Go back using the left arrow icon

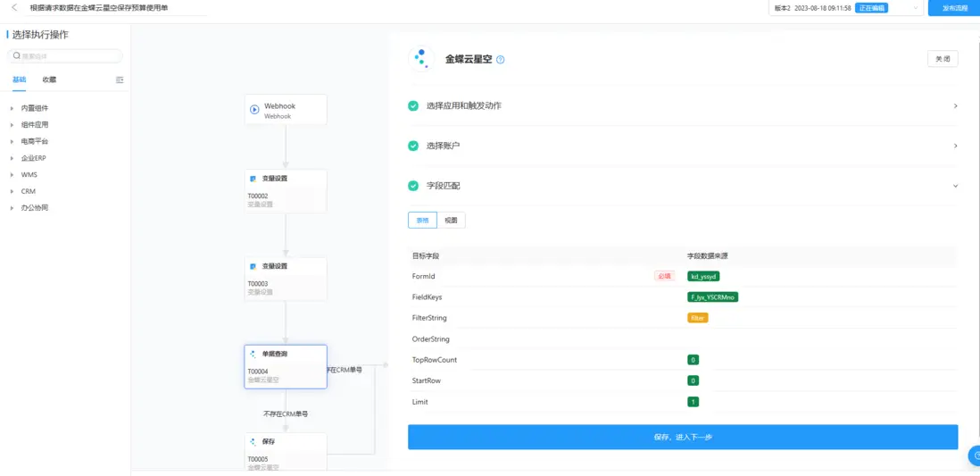click(x=14, y=7)
